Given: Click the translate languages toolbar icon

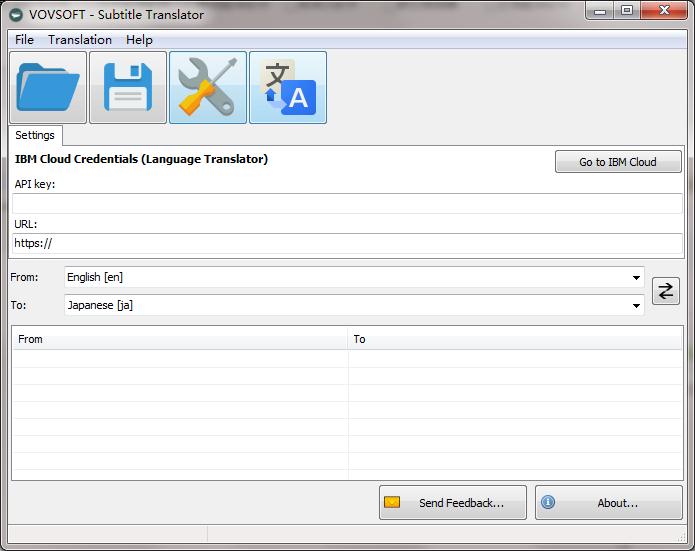Looking at the screenshot, I should pyautogui.click(x=288, y=88).
